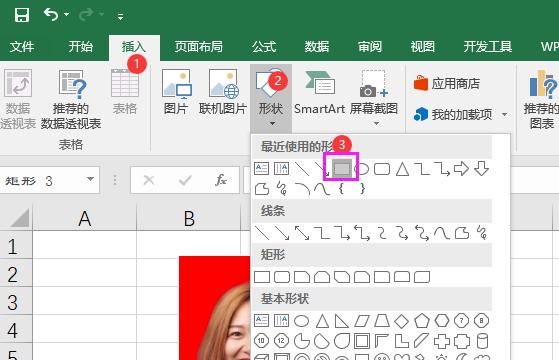The width and height of the screenshot is (559, 360).
Task: Select pentagon under 基本形状
Action: point(422,321)
